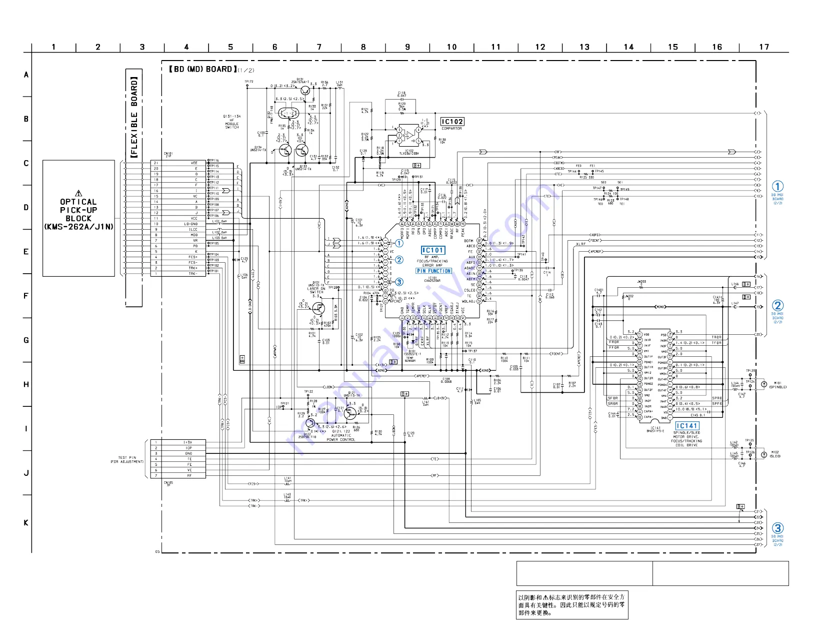Click row letter F in left ruler
Viewport: 840px width, 632px height.
[x=26, y=296]
